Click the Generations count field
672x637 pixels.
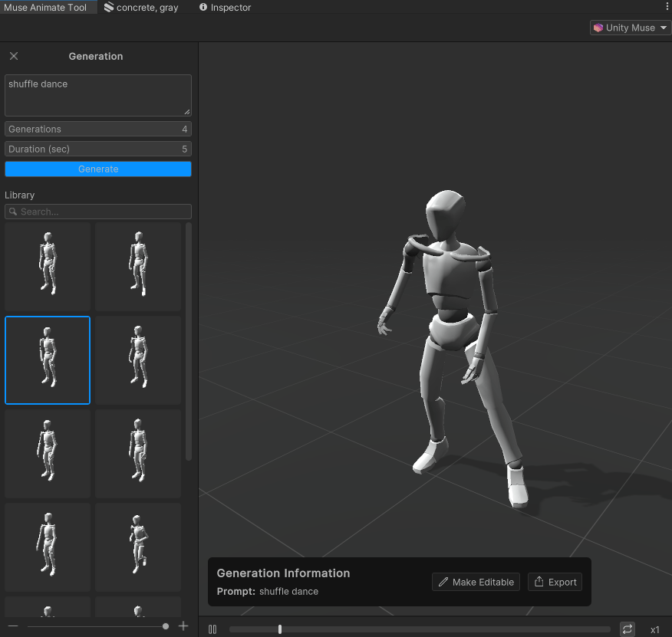click(x=97, y=129)
